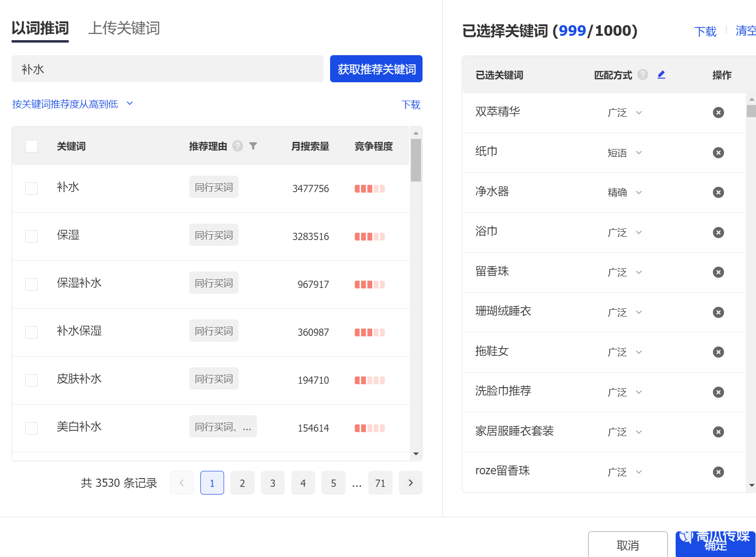Click the help question mark beside 推荐理由
The image size is (756, 557).
tap(238, 146)
